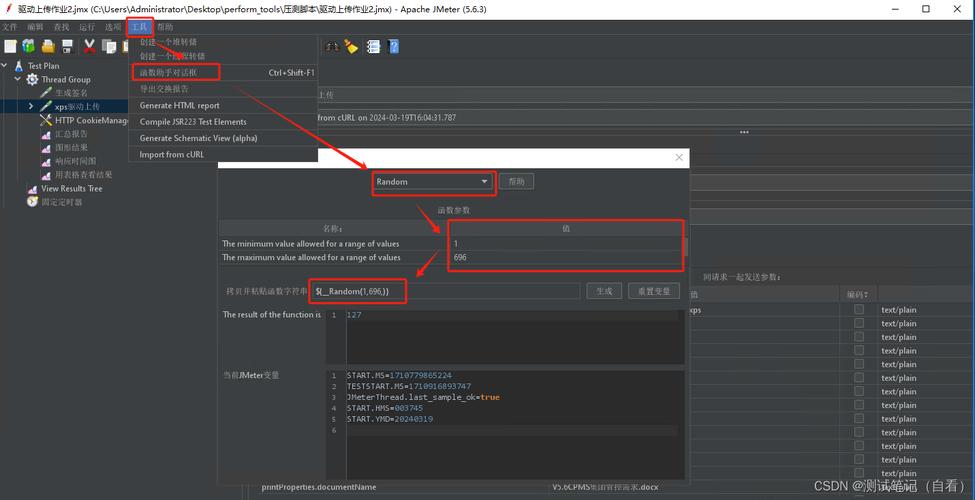Image resolution: width=975 pixels, height=500 pixels.
Task: Open the 帮助 menu
Action: pyautogui.click(x=165, y=27)
